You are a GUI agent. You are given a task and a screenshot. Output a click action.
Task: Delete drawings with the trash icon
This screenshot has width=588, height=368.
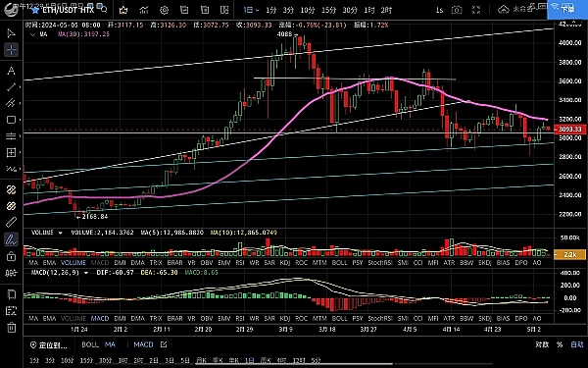pyautogui.click(x=11, y=327)
